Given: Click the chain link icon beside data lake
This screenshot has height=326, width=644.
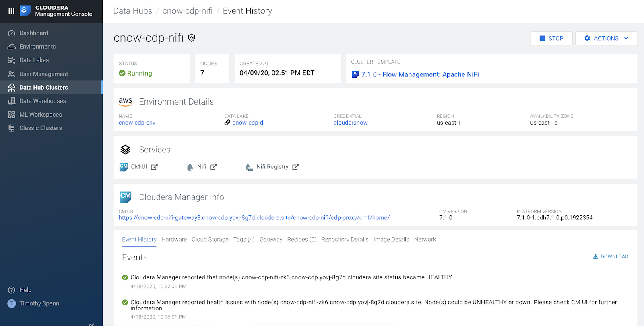Looking at the screenshot, I should pyautogui.click(x=227, y=123).
